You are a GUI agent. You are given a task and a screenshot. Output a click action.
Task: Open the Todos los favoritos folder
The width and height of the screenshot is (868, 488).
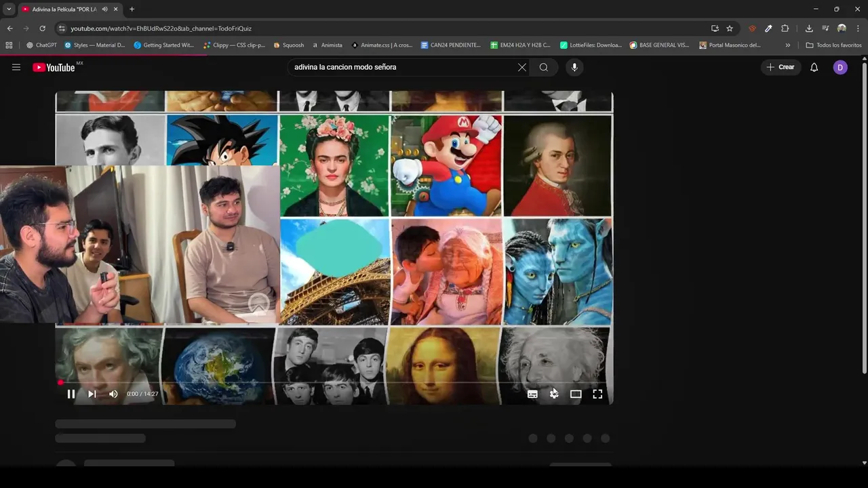tap(833, 45)
